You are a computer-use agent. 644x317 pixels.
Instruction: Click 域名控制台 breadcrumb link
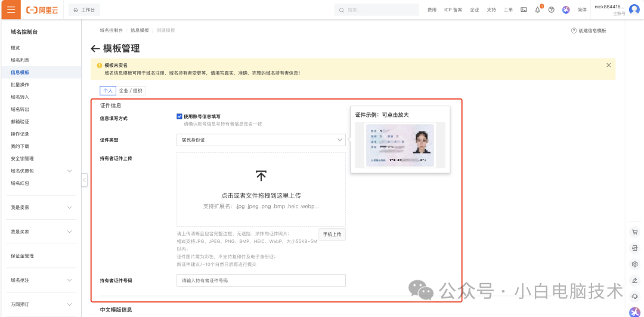pyautogui.click(x=112, y=30)
